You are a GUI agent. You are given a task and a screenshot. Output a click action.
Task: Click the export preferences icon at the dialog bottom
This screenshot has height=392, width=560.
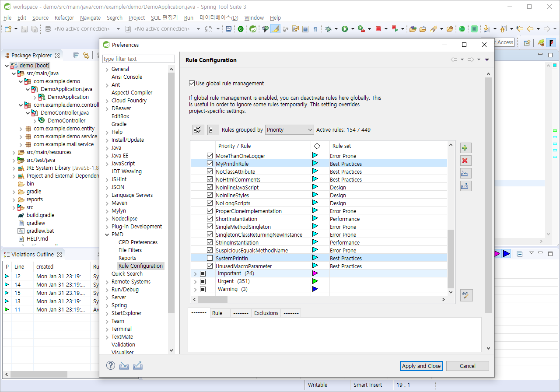(x=138, y=365)
